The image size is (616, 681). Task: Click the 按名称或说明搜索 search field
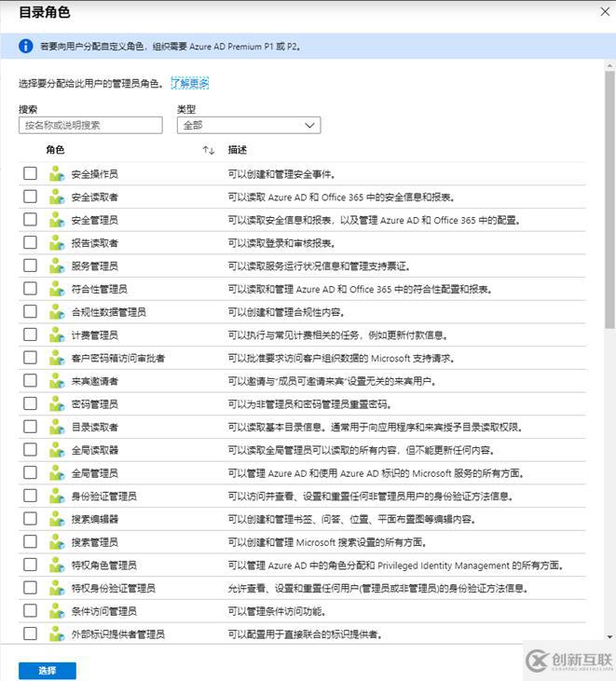(90, 125)
